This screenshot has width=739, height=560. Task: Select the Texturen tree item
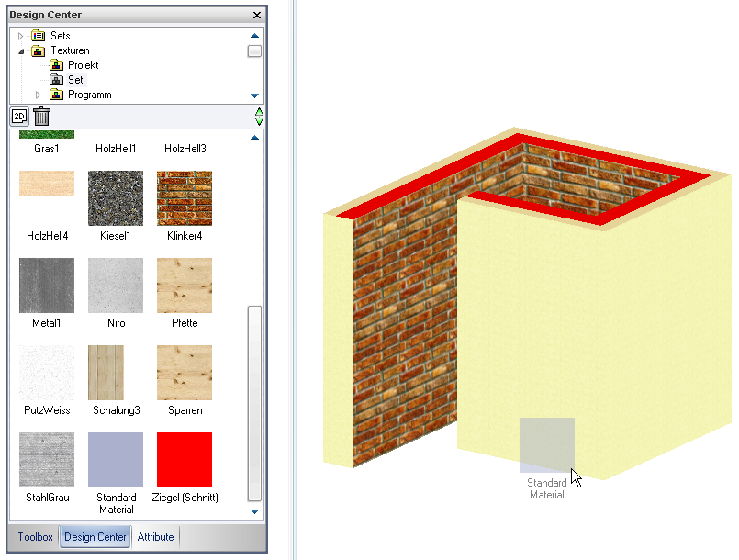[x=70, y=50]
